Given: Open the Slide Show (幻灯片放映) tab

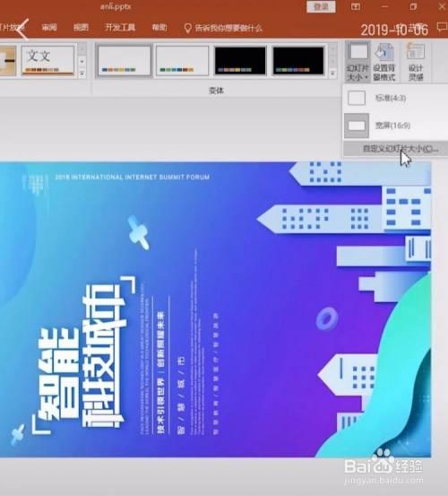Looking at the screenshot, I should click(12, 28).
